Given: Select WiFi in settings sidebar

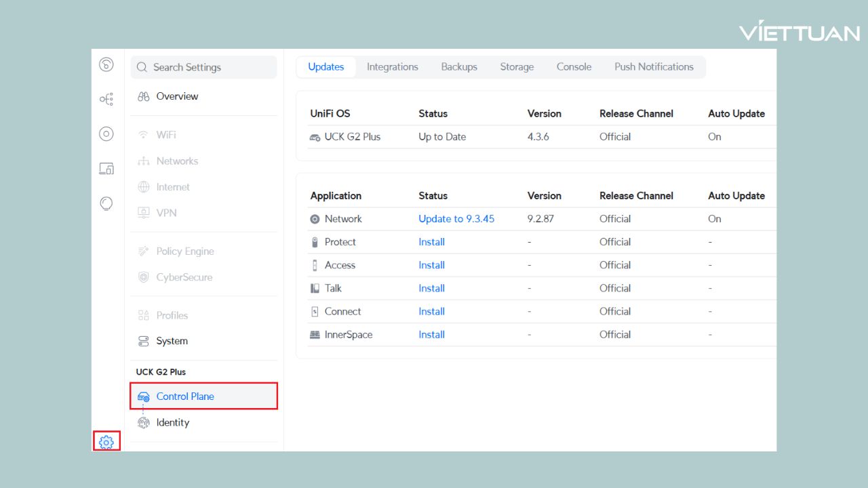Looking at the screenshot, I should tap(204, 135).
